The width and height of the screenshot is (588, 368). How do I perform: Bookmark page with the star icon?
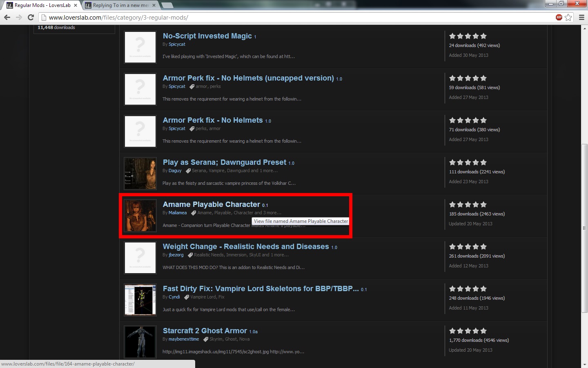[568, 17]
